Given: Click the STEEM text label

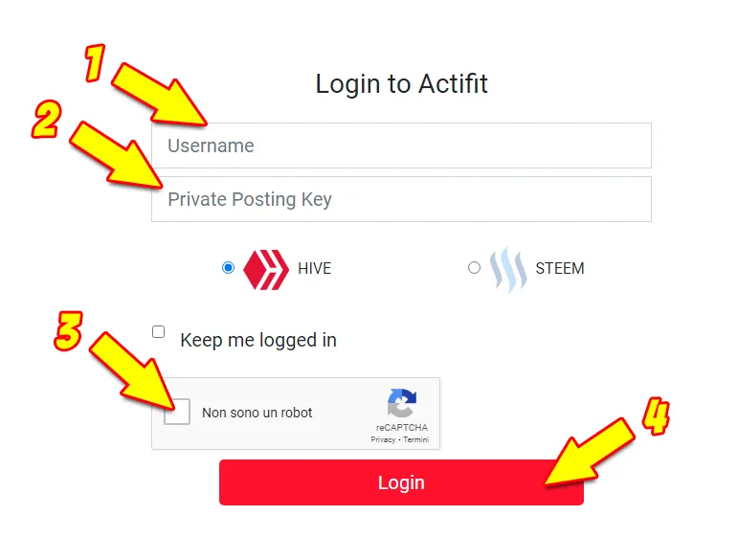Looking at the screenshot, I should point(560,269).
